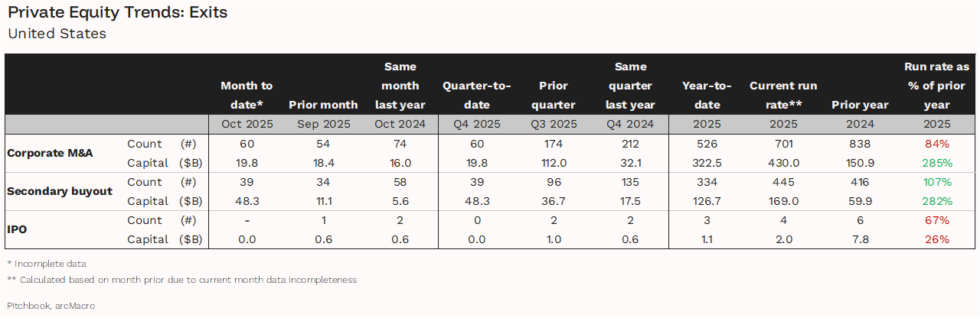Click the 'Sep 2025' period subheader
This screenshot has width=980, height=318.
coord(323,124)
